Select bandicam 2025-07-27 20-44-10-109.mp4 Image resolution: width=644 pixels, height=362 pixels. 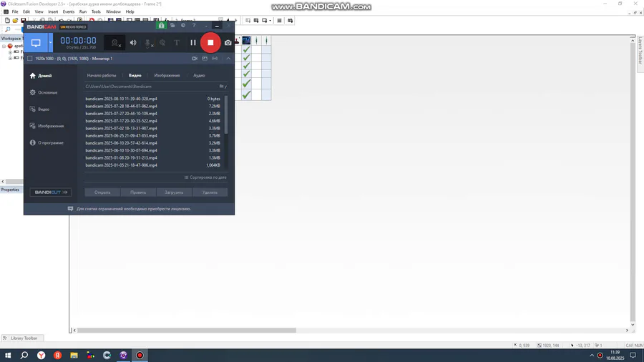(x=153, y=114)
